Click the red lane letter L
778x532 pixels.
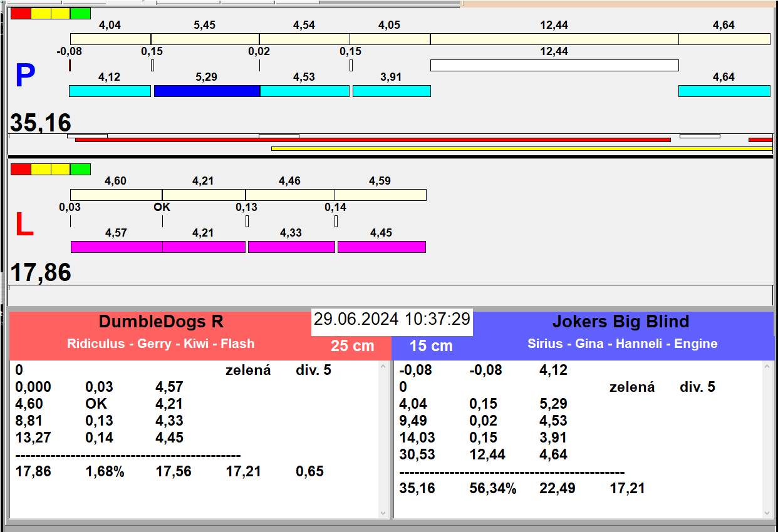pos(24,225)
